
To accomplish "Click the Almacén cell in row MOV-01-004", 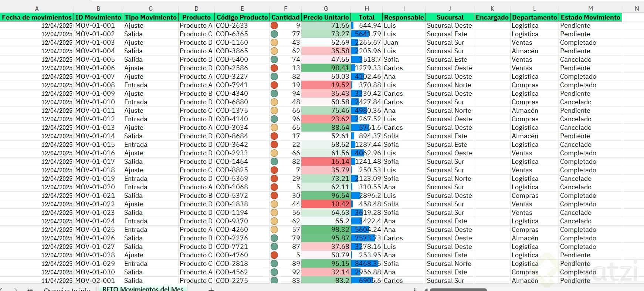I will click(x=535, y=51).
